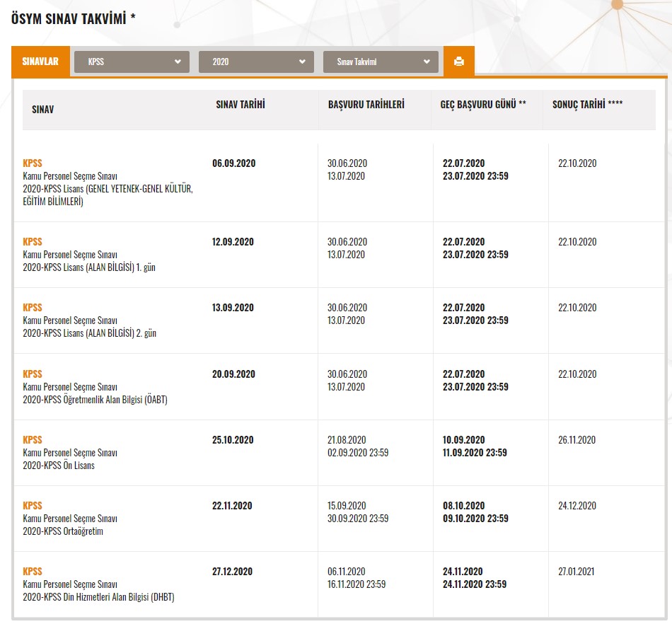Open the KPSS exam dropdown
This screenshot has height=624, width=672.
coord(132,62)
